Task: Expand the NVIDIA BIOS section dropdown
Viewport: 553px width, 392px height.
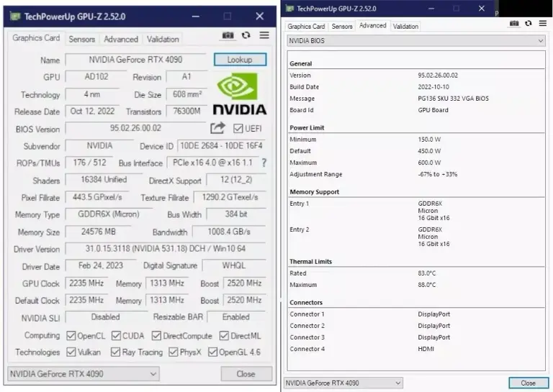Action: [416, 41]
